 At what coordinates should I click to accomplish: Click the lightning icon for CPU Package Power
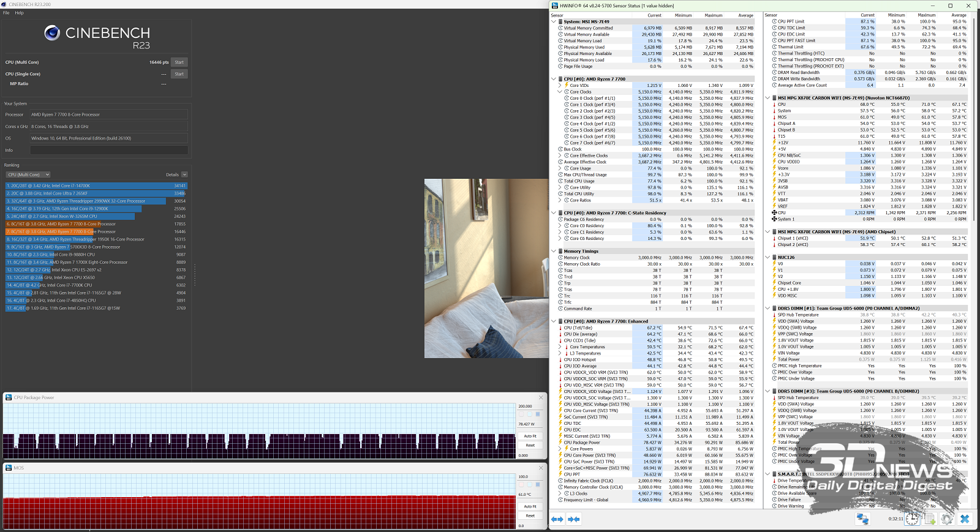coord(560,442)
